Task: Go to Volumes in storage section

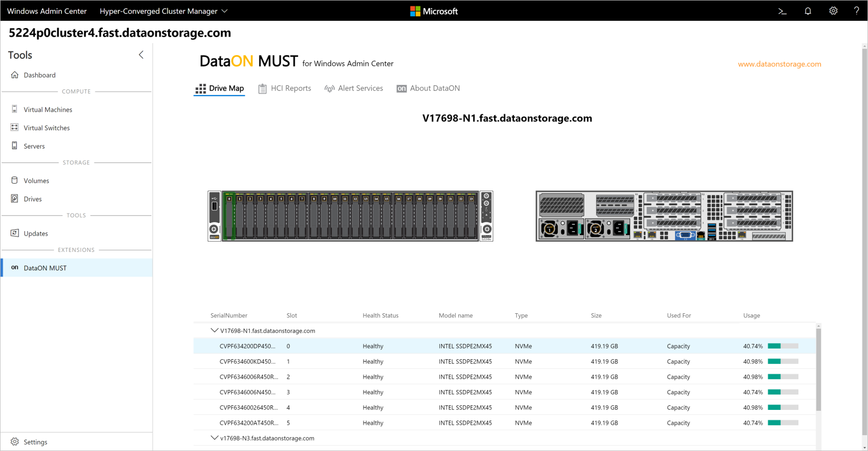Action: pyautogui.click(x=36, y=181)
